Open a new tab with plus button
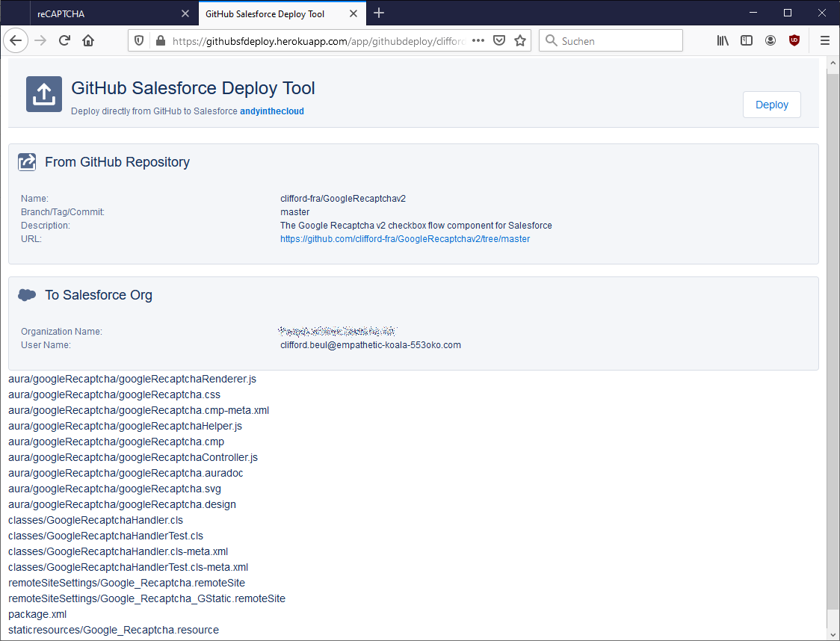This screenshot has width=840, height=641. (379, 13)
